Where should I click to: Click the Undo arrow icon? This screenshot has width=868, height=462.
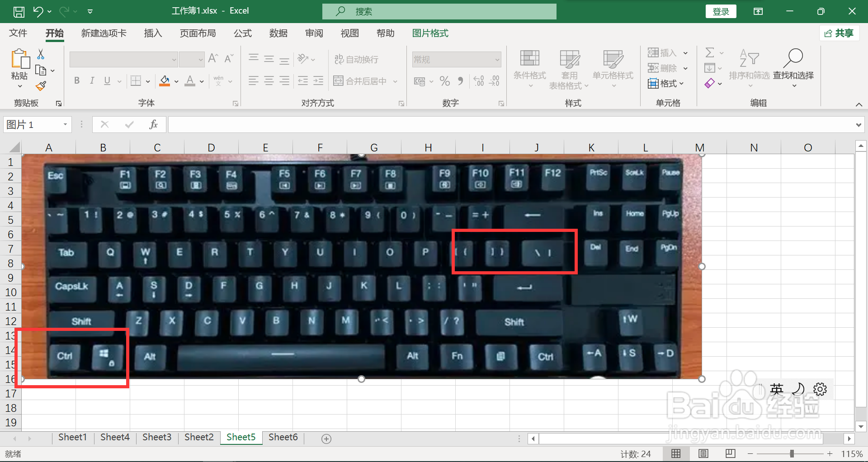click(x=38, y=12)
